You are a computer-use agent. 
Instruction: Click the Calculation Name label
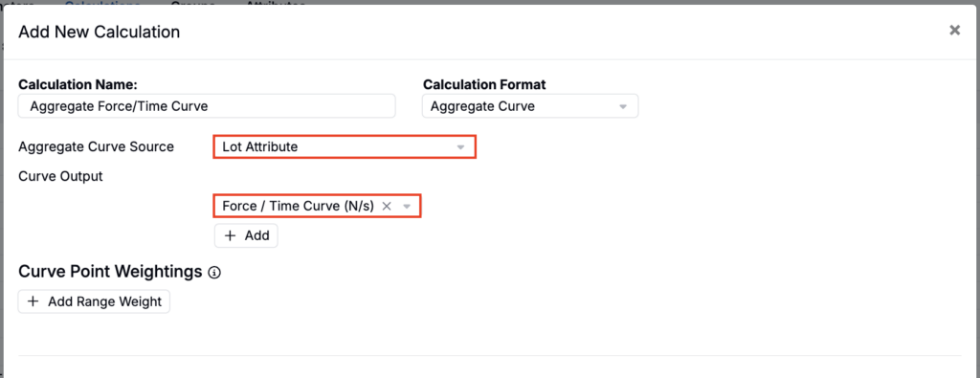tap(78, 84)
